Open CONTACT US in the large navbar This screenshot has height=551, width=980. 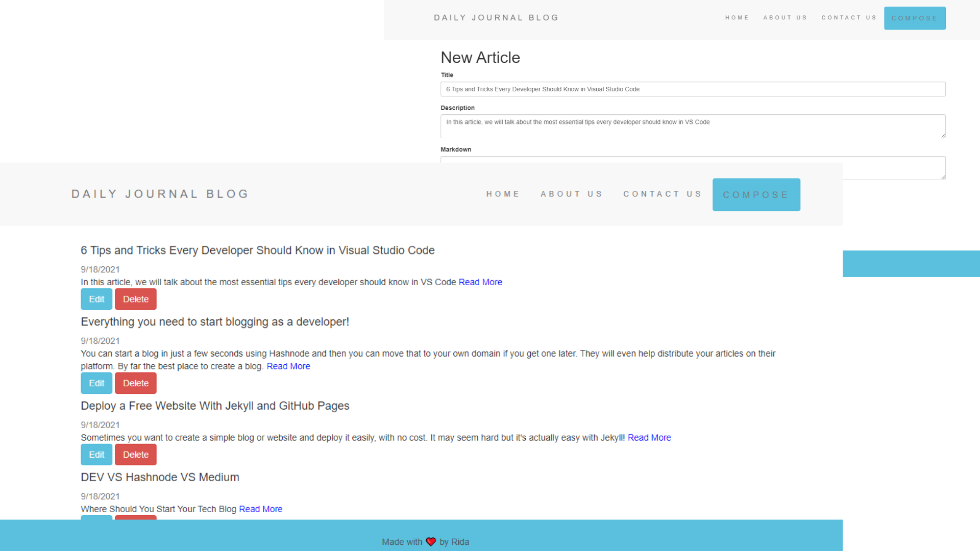click(x=663, y=194)
